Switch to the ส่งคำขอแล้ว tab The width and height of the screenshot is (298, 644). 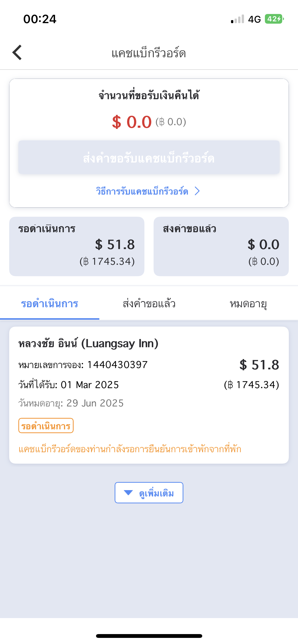tap(149, 304)
